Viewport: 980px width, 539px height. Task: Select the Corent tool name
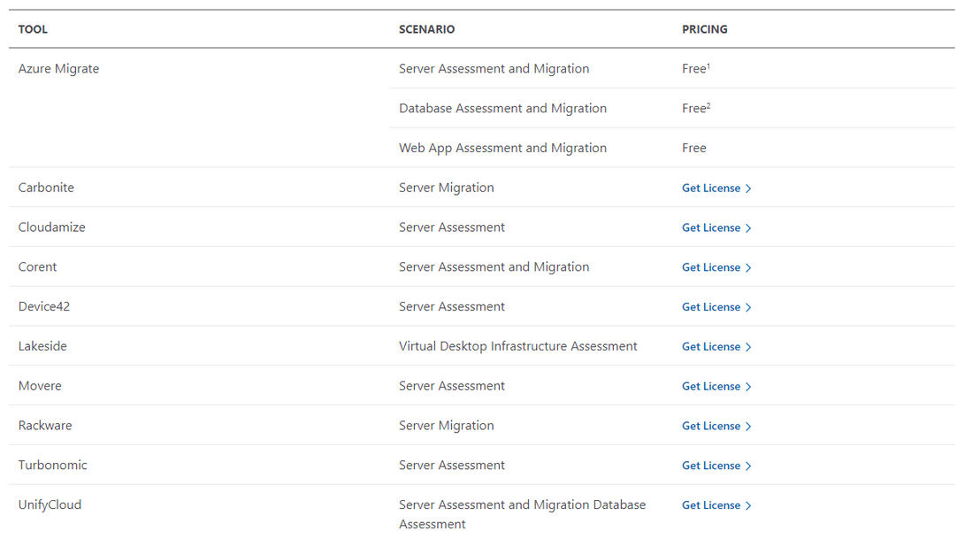pyautogui.click(x=37, y=267)
